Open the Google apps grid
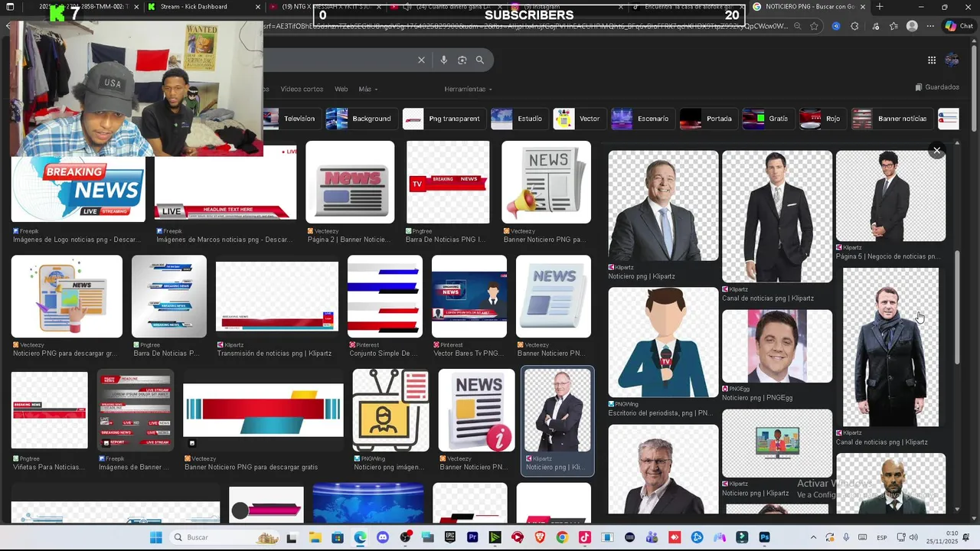 click(932, 60)
